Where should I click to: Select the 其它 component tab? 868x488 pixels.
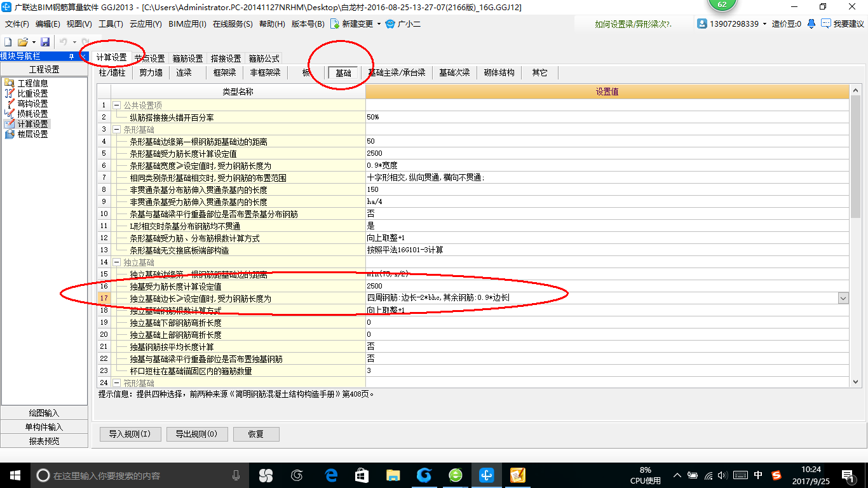tap(539, 72)
